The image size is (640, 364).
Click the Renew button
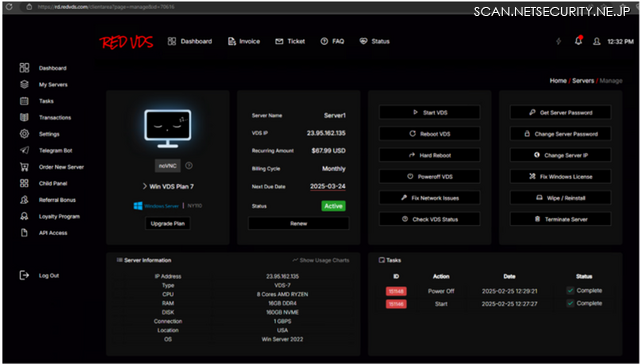298,224
